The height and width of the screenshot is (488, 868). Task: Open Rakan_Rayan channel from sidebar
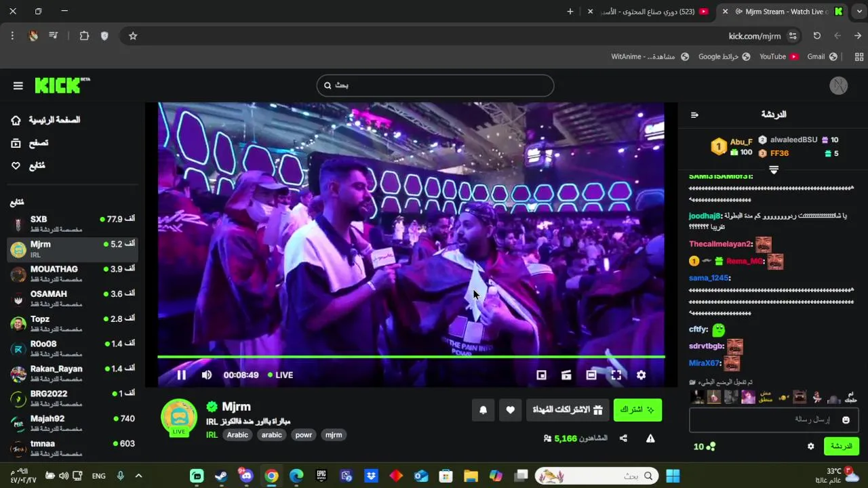[x=72, y=373]
